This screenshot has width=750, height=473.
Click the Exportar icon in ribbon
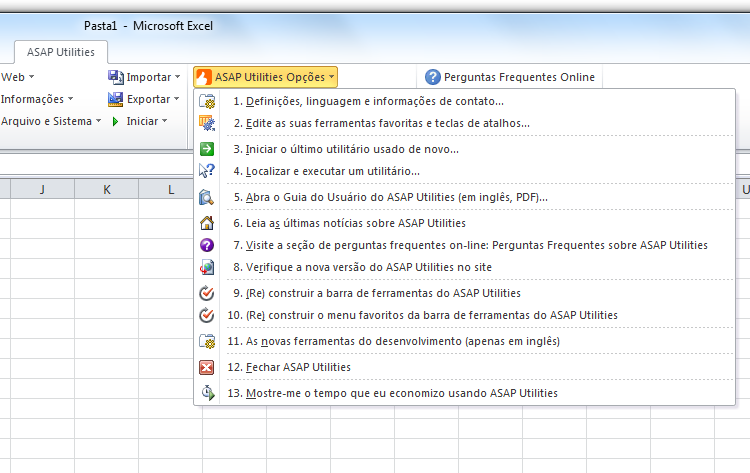[115, 99]
